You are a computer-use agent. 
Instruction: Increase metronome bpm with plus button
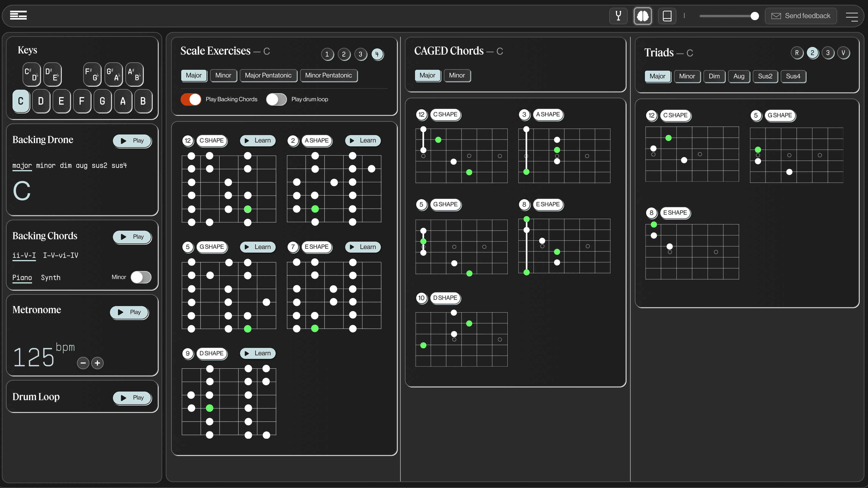click(97, 363)
